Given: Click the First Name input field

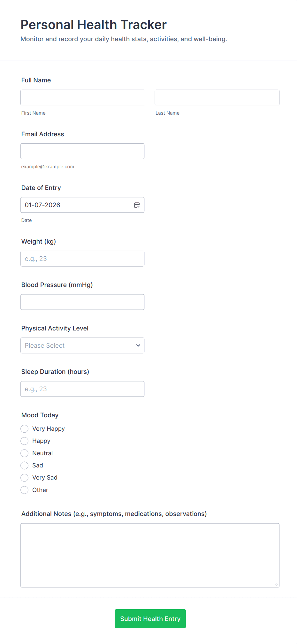Looking at the screenshot, I should 82,97.
